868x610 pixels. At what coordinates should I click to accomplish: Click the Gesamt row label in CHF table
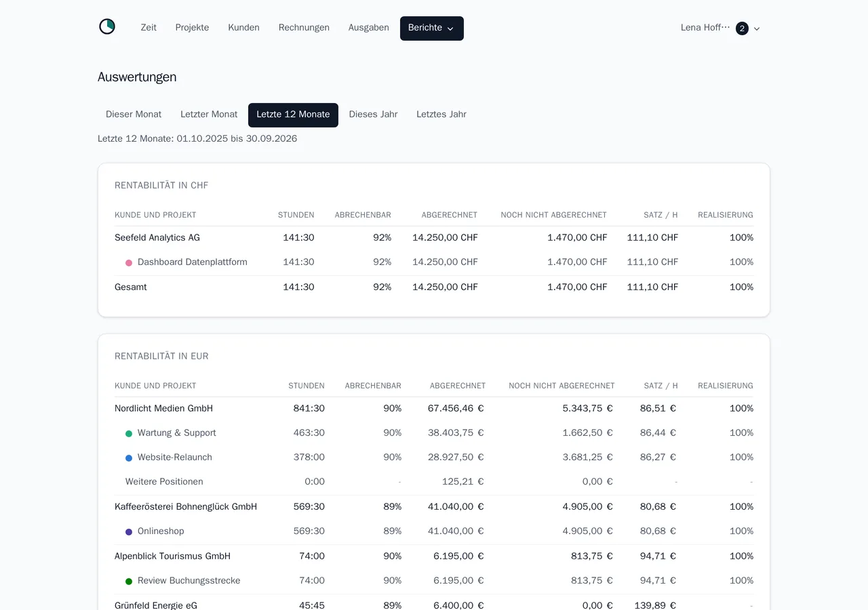coord(131,287)
